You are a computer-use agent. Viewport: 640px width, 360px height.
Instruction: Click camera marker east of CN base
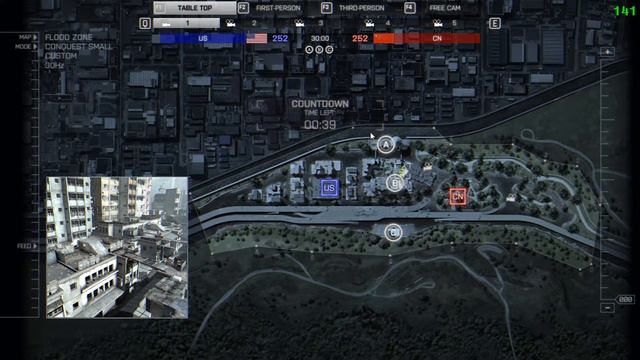tap(511, 198)
